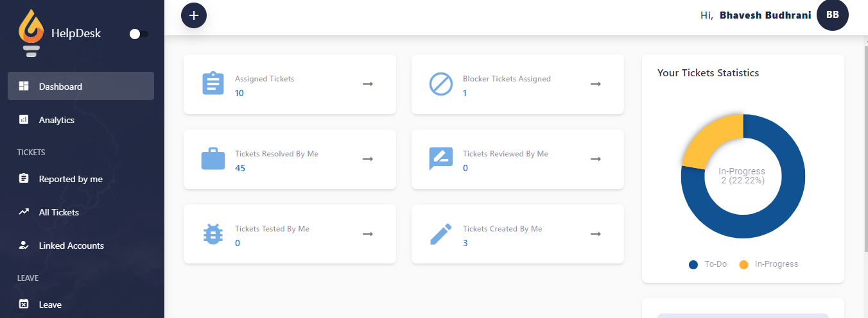This screenshot has height=318, width=868.
Task: Click the Tickets Created pencil icon
Action: (441, 234)
